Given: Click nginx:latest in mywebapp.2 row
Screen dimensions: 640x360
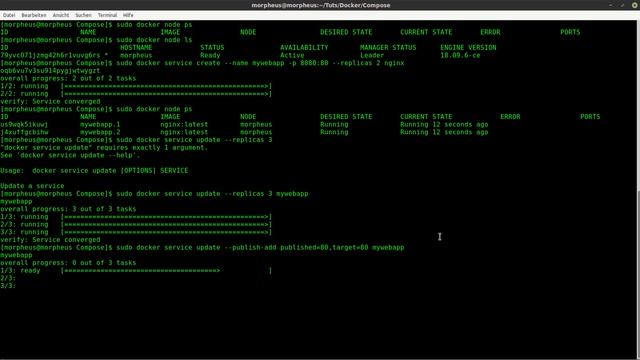Looking at the screenshot, I should (184, 132).
